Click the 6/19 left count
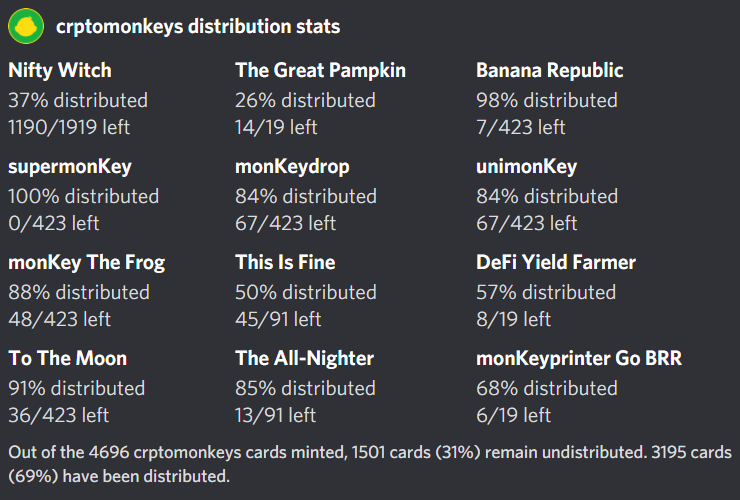The image size is (740, 500). pos(513,415)
